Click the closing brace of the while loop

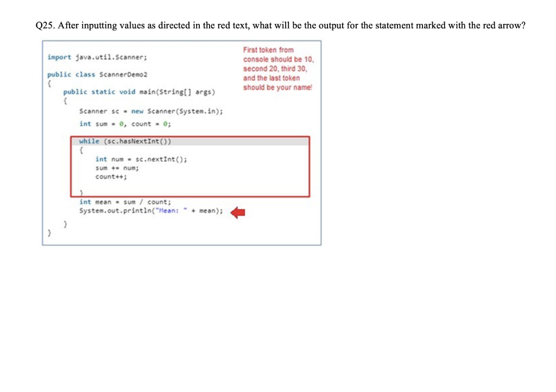[x=80, y=193]
